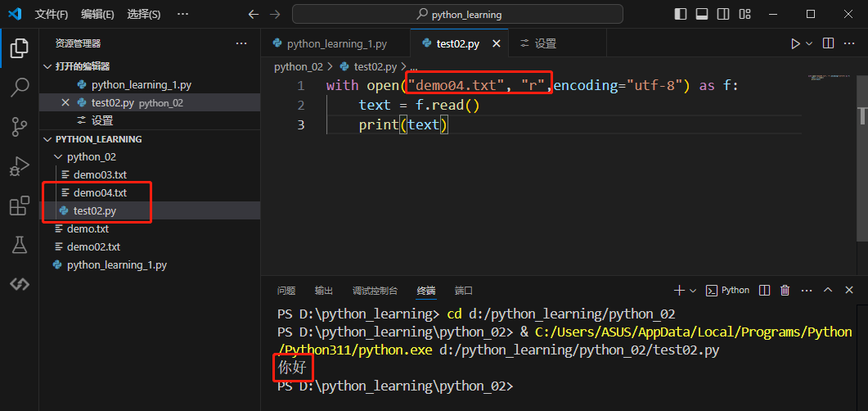Click the terminal vertical scrollbar
This screenshot has height=411, width=868.
pos(862,357)
